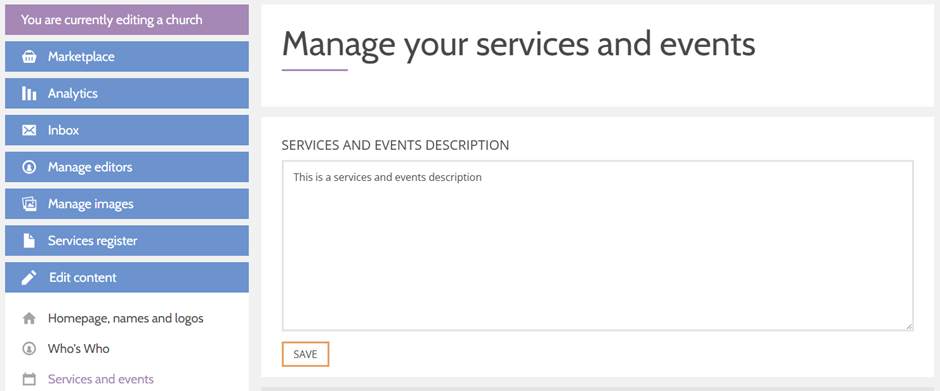Click the Analytics bar chart icon

click(x=29, y=94)
